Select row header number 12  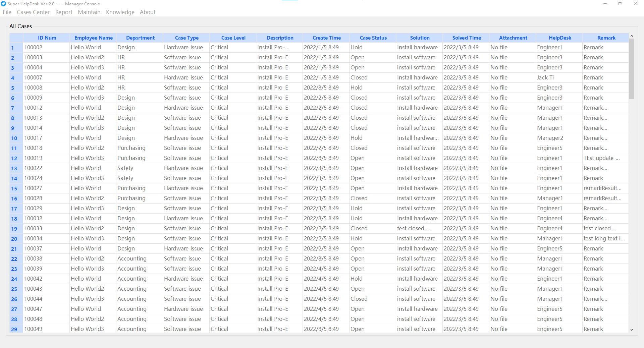click(x=14, y=158)
